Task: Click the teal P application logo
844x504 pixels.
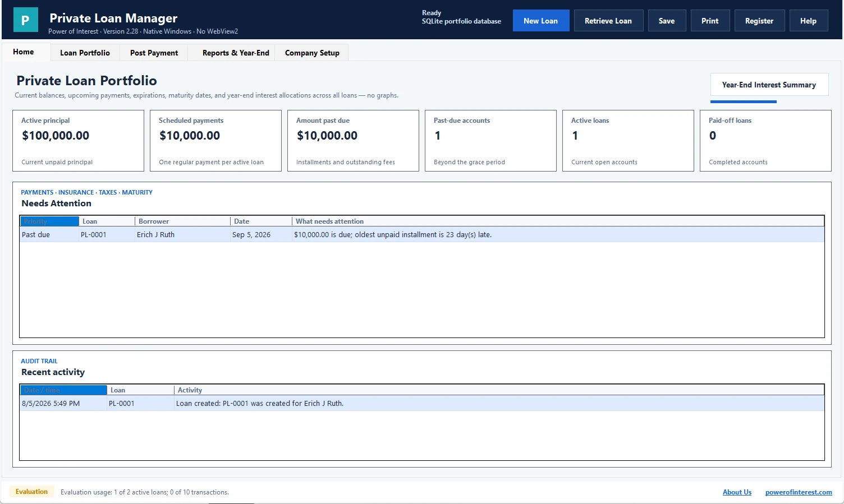Action: point(25,20)
